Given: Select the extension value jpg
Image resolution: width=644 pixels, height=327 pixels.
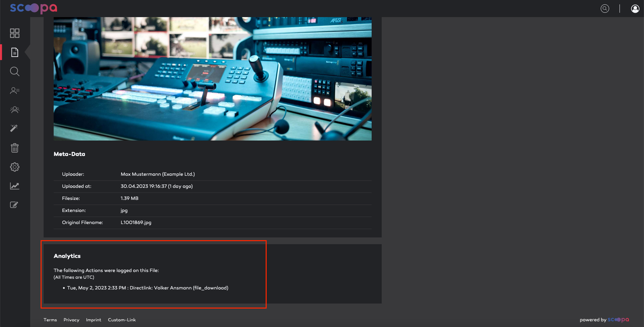Looking at the screenshot, I should [124, 211].
